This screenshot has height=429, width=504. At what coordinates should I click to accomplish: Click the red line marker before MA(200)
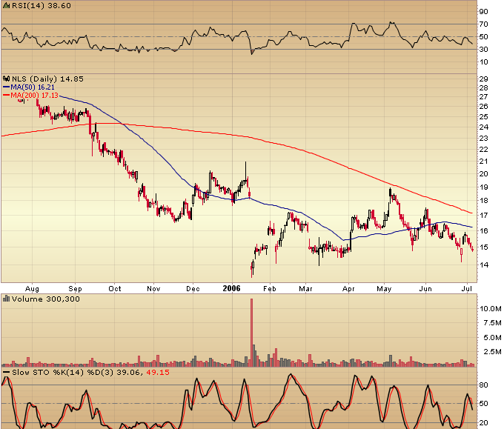coord(6,95)
